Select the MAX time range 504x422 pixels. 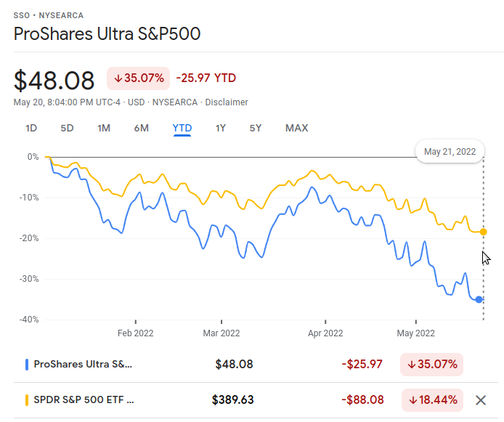tap(296, 129)
